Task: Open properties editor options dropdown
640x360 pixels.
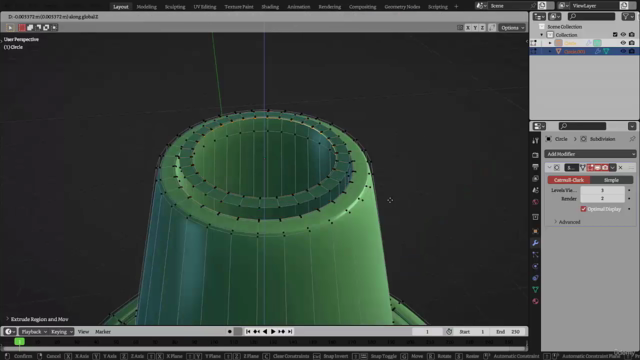Action: [632, 126]
